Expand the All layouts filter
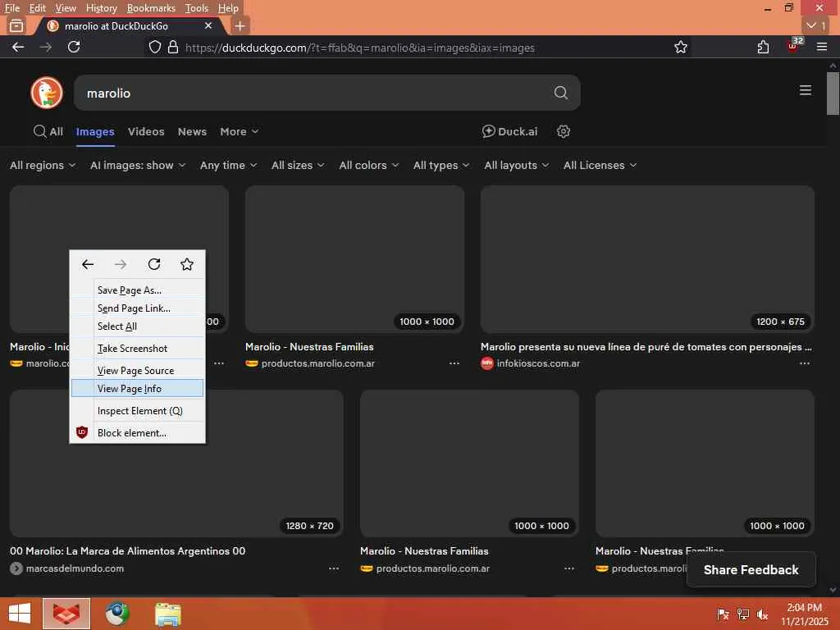This screenshot has width=840, height=630. pos(517,165)
